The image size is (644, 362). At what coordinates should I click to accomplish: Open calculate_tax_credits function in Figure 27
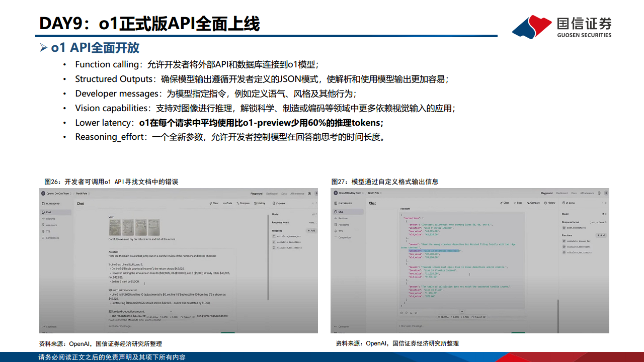point(577,252)
